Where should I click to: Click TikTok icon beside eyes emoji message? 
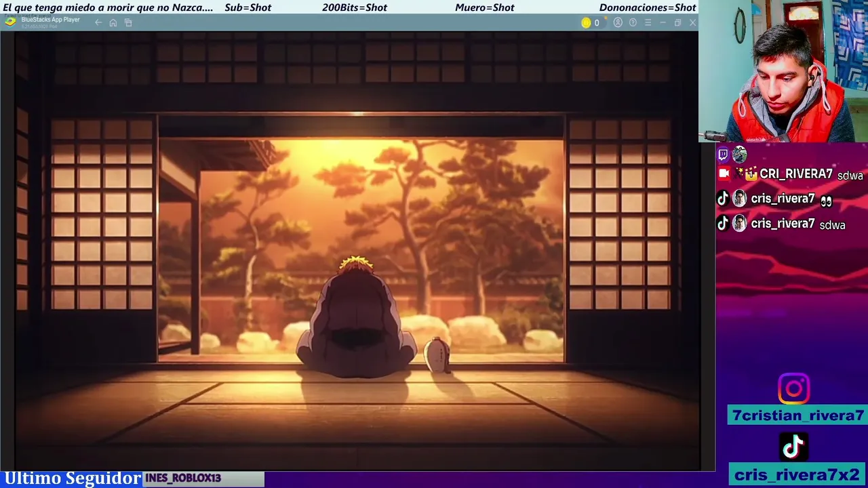coord(723,199)
